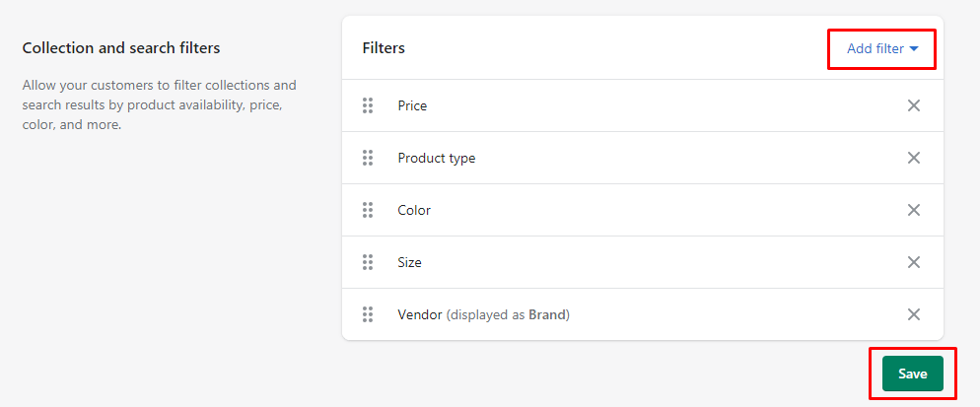Click the Collection and search filters heading
980x407 pixels.
point(121,48)
